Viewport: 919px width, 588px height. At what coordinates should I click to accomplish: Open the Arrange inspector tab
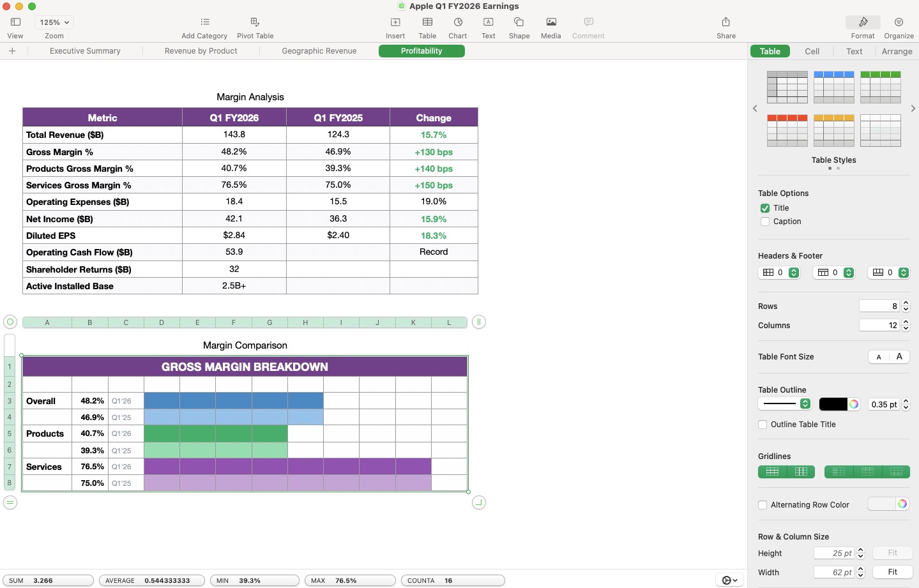pos(897,51)
